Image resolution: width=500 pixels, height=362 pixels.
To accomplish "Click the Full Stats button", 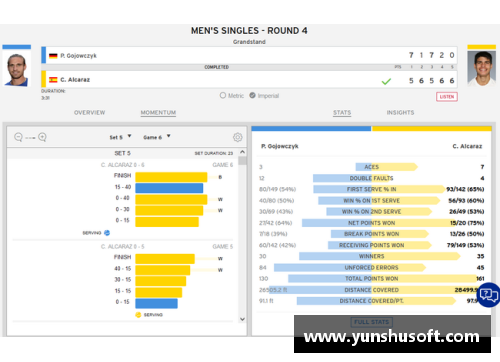I will (x=371, y=322).
